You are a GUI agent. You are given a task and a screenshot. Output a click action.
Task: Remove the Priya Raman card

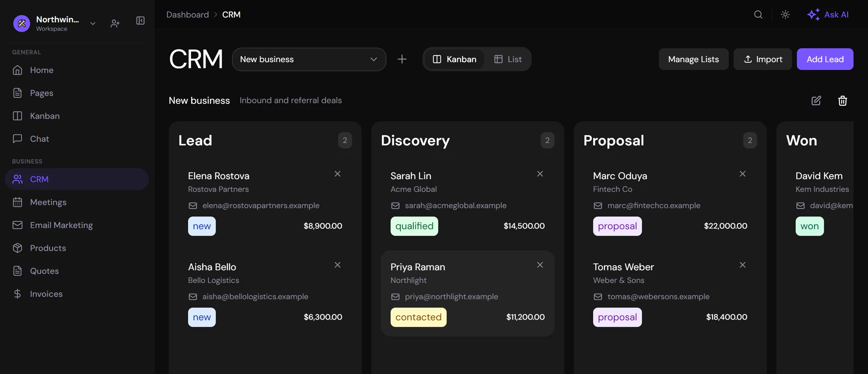[540, 265]
